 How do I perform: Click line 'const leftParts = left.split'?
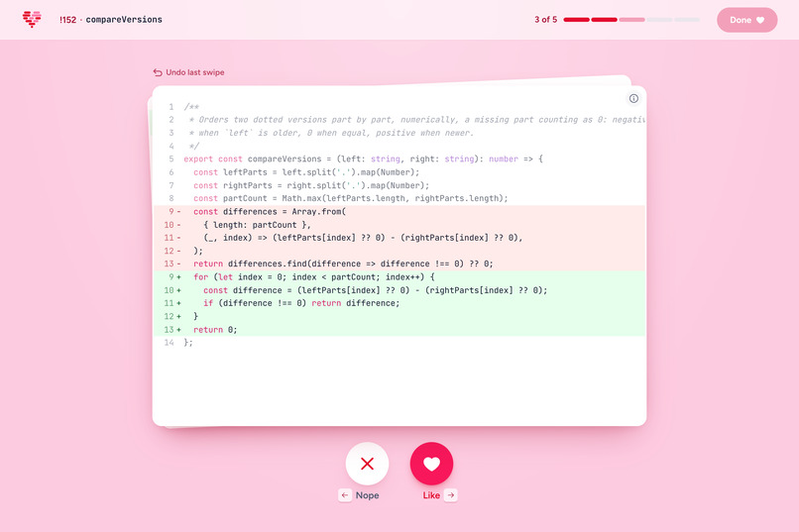click(x=399, y=172)
